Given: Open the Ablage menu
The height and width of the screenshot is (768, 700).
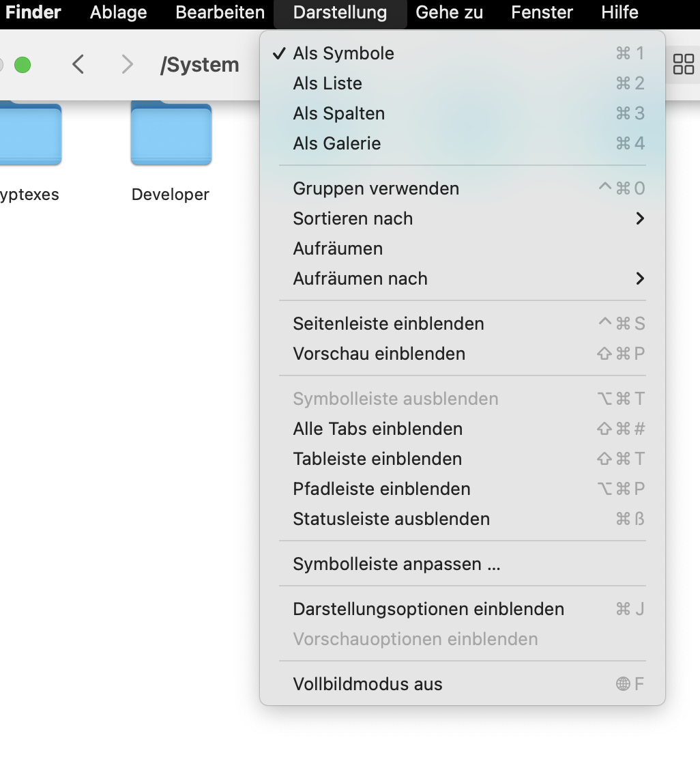Looking at the screenshot, I should pos(118,12).
